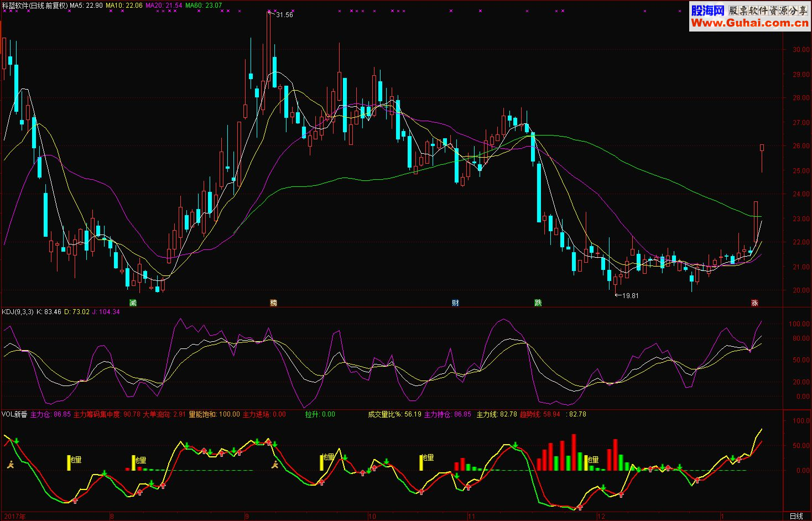
Task: Click month 11 on the date axis
Action: point(471,517)
